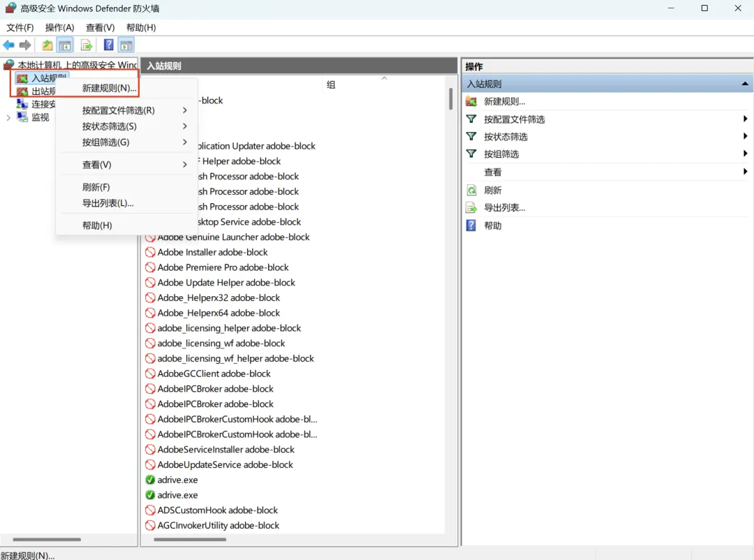
Task: Click the Up one level folder icon
Action: [x=47, y=45]
